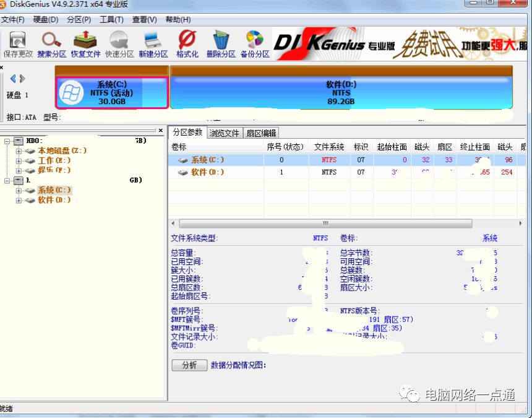Click the 起始柱面 column header
532x418 pixels.
click(392, 147)
